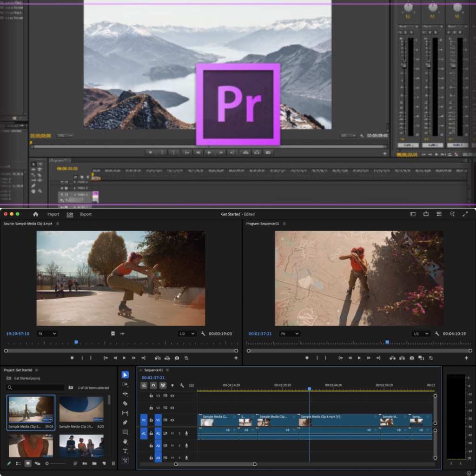Mute audio track A1

point(172,433)
